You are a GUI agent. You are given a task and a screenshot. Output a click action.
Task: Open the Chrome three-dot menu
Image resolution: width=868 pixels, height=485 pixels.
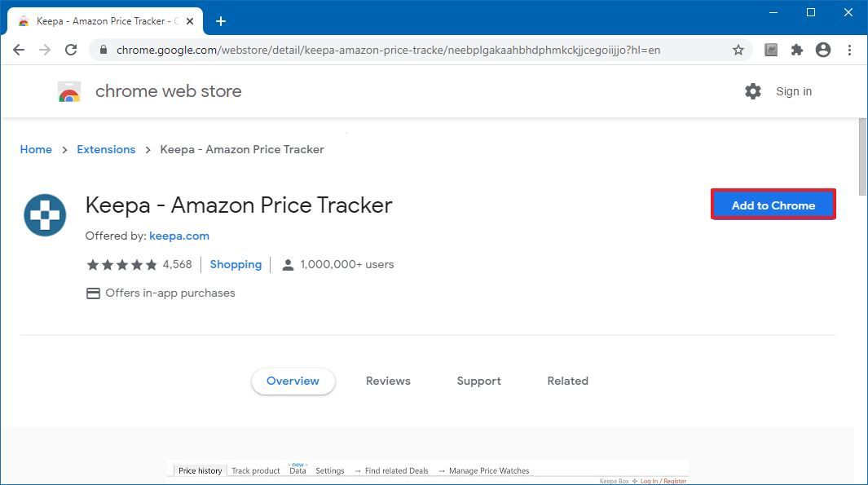point(850,50)
